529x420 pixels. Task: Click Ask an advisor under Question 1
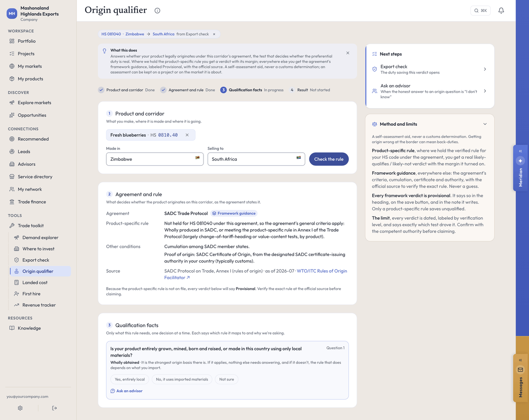127,391
